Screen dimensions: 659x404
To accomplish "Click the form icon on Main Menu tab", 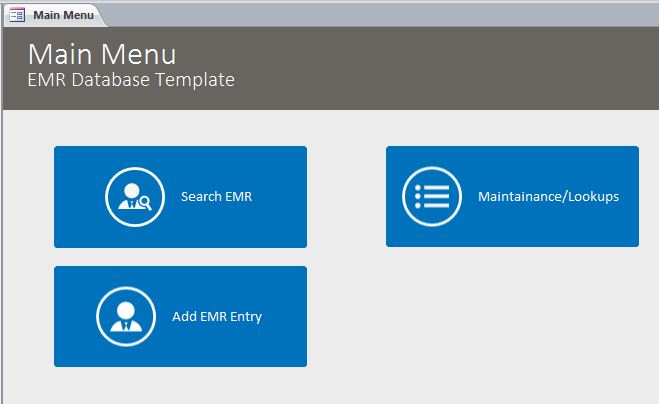I will [17, 15].
